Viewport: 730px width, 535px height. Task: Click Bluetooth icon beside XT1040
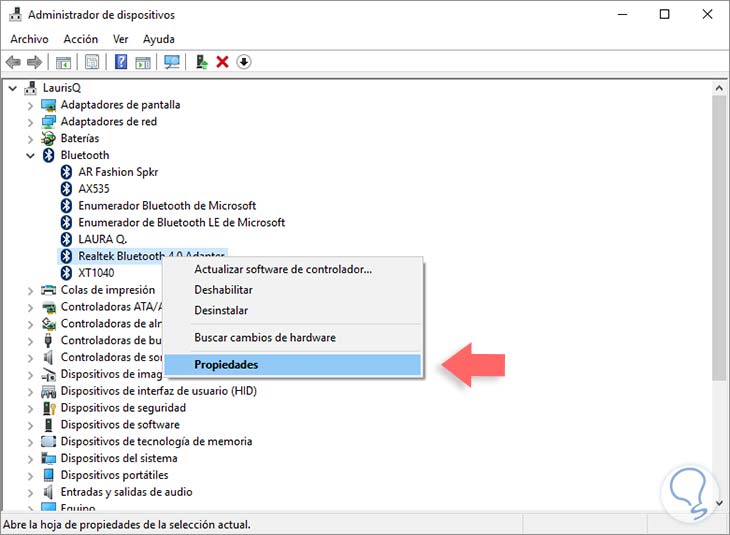click(67, 273)
